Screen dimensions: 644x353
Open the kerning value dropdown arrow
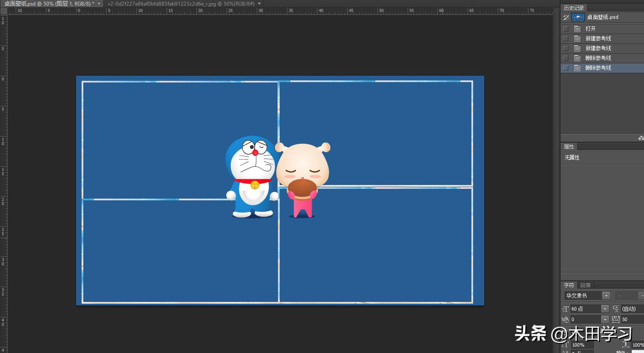(605, 319)
